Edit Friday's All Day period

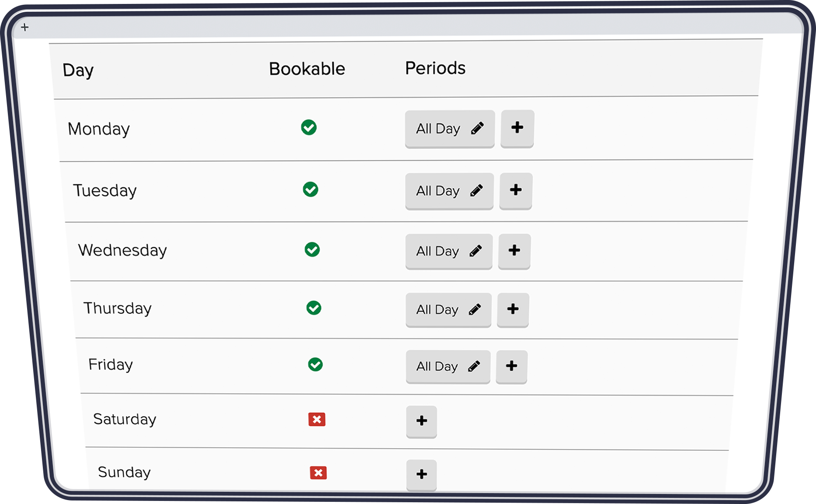coord(474,366)
